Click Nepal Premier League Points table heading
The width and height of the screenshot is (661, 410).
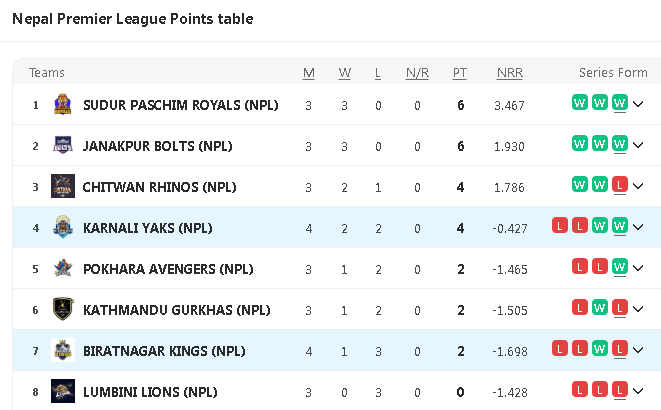tap(132, 19)
